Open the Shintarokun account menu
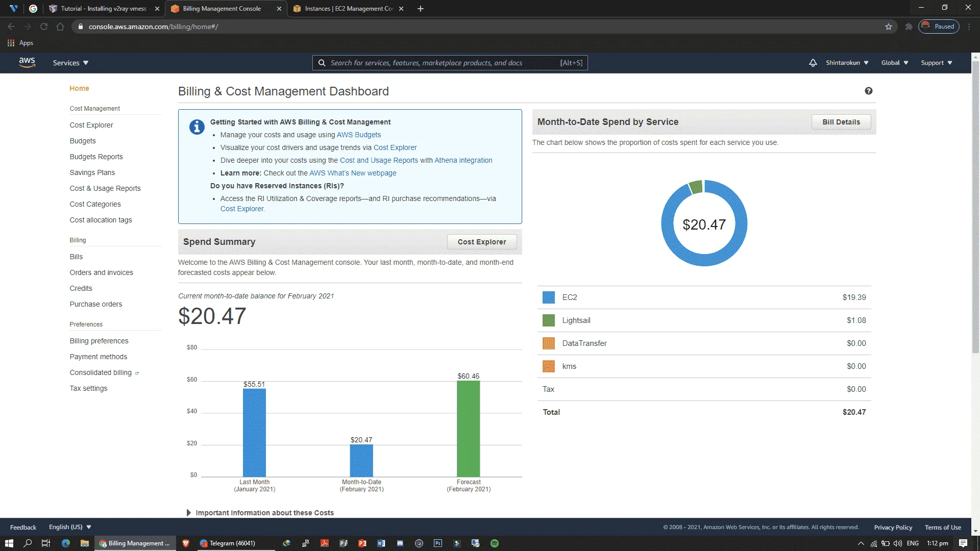 pos(847,63)
